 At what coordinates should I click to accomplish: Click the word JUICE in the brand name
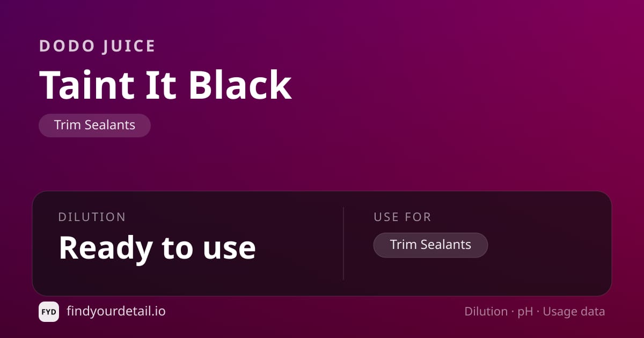click(x=128, y=46)
